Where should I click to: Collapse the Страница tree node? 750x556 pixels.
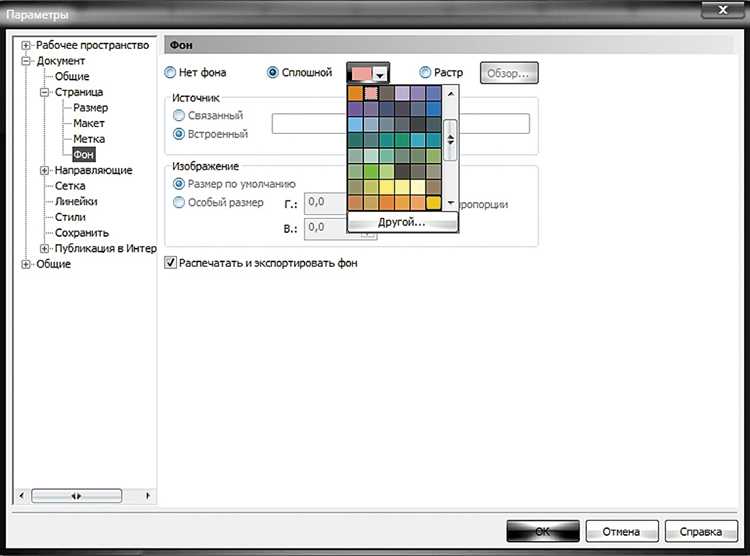[x=44, y=92]
